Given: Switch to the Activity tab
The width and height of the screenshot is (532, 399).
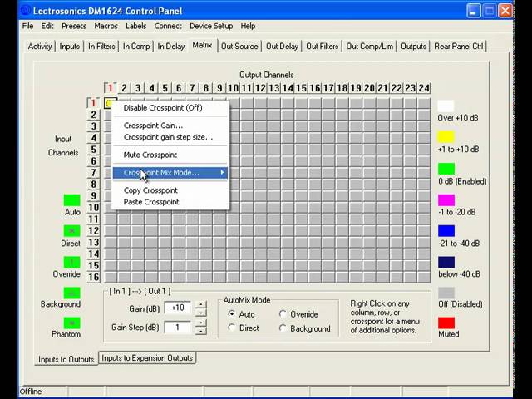Looking at the screenshot, I should click(40, 47).
